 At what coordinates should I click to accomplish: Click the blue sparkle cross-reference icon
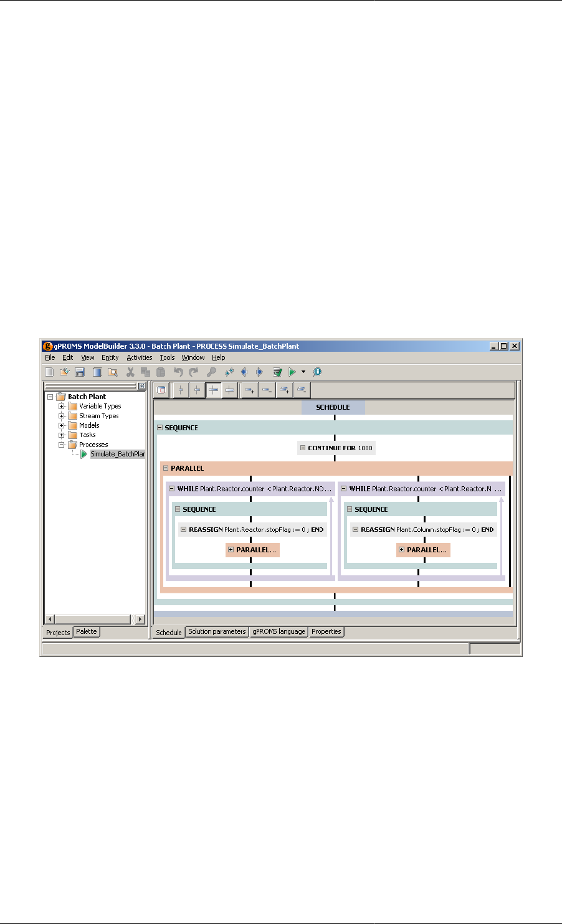coord(229,372)
